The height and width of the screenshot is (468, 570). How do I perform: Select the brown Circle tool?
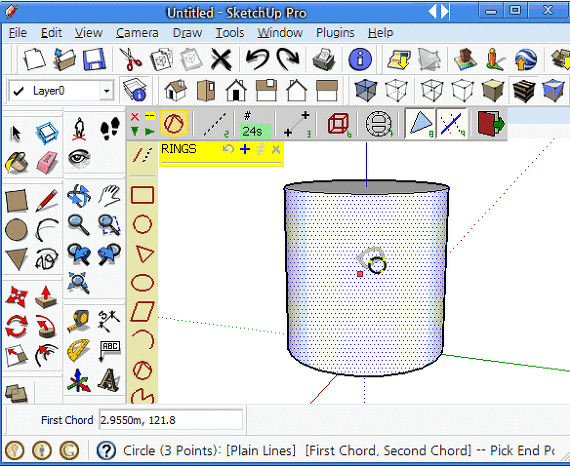(x=16, y=230)
